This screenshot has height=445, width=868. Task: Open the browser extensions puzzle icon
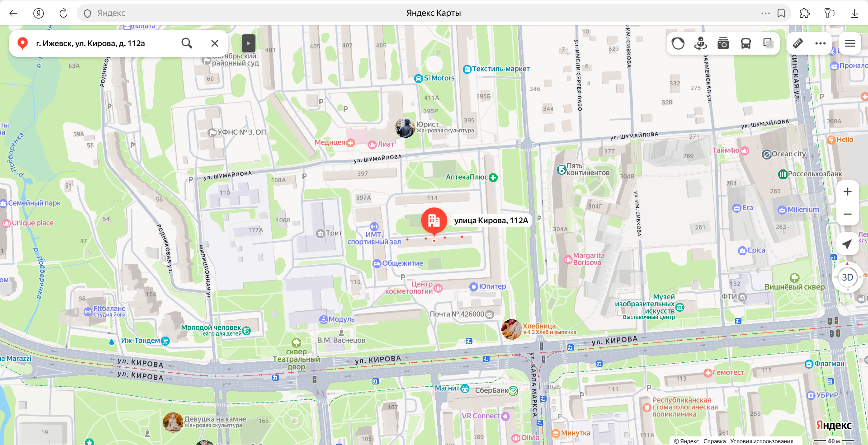point(805,13)
